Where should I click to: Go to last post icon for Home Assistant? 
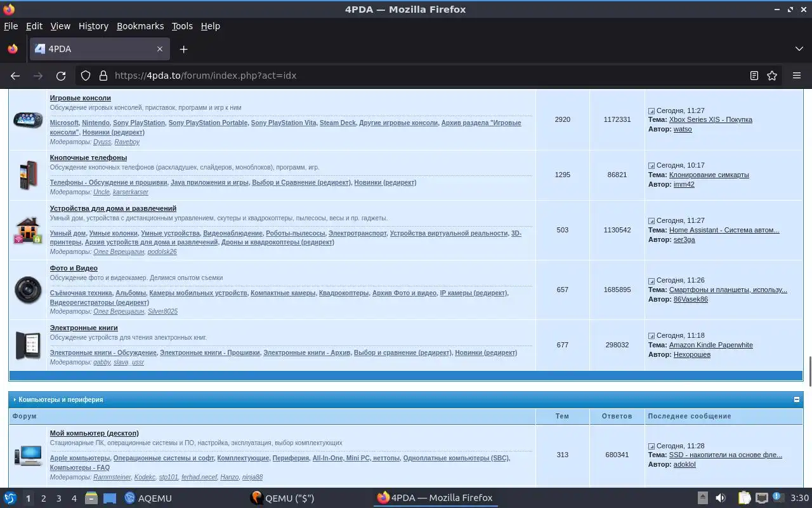(x=651, y=221)
